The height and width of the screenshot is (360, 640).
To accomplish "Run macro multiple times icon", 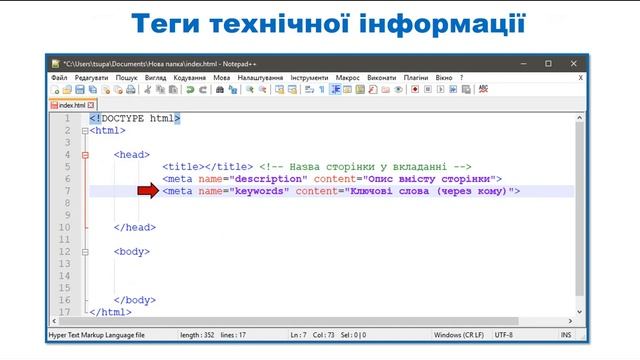I will point(453,89).
